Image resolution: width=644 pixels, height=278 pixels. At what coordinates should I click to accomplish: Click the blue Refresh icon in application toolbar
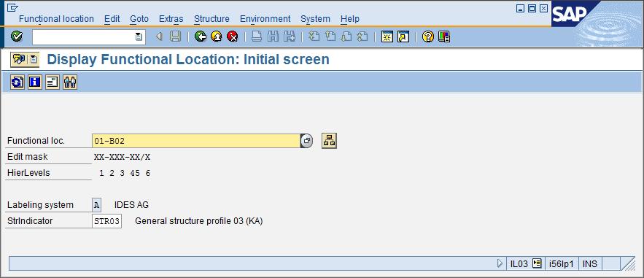point(18,82)
